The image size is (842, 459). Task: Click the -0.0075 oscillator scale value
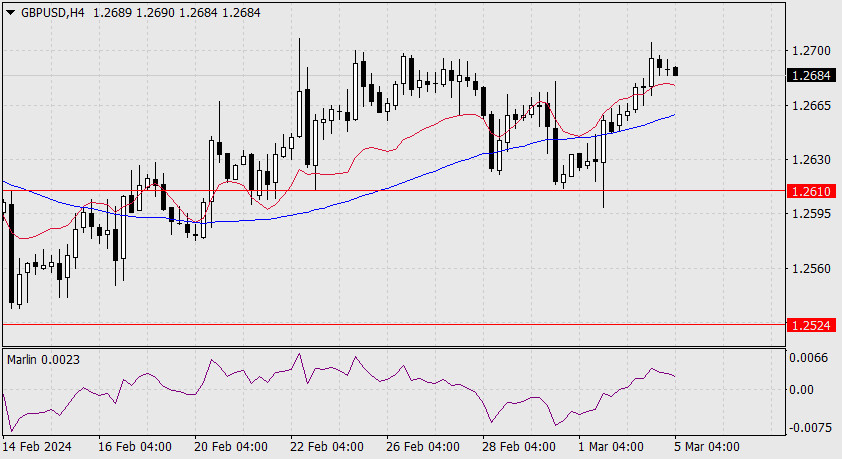point(810,427)
